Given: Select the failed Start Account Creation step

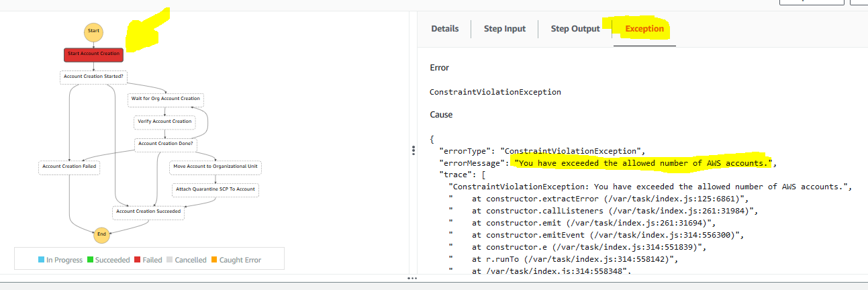Looking at the screenshot, I should 93,54.
